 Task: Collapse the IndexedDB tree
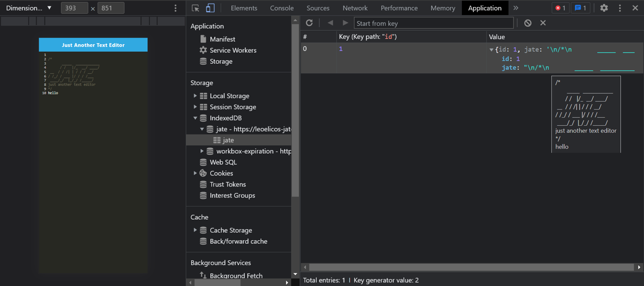pos(195,118)
